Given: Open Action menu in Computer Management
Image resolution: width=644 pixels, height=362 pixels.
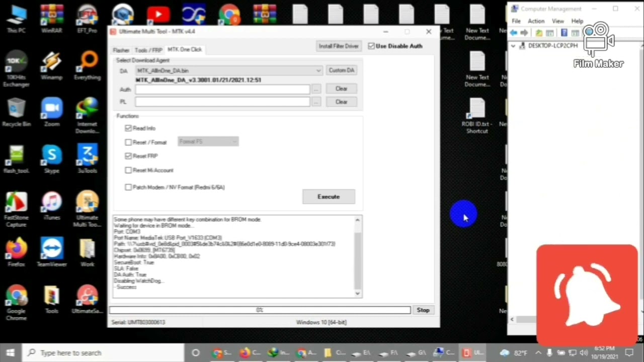Looking at the screenshot, I should coord(536,21).
